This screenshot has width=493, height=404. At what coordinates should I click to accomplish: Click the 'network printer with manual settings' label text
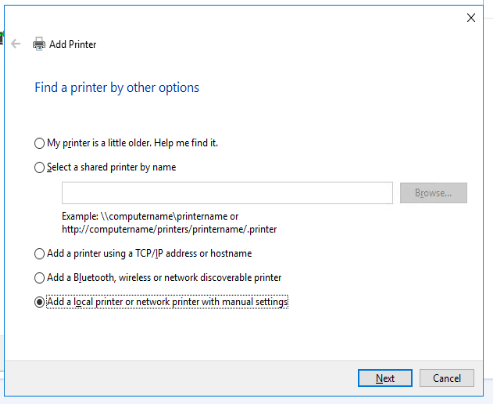click(212, 302)
